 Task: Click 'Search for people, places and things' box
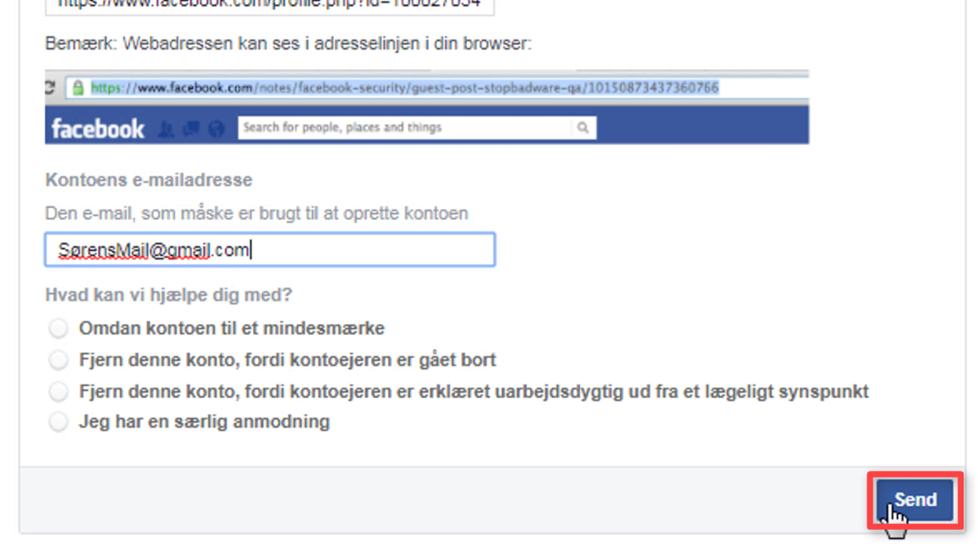pyautogui.click(x=406, y=127)
